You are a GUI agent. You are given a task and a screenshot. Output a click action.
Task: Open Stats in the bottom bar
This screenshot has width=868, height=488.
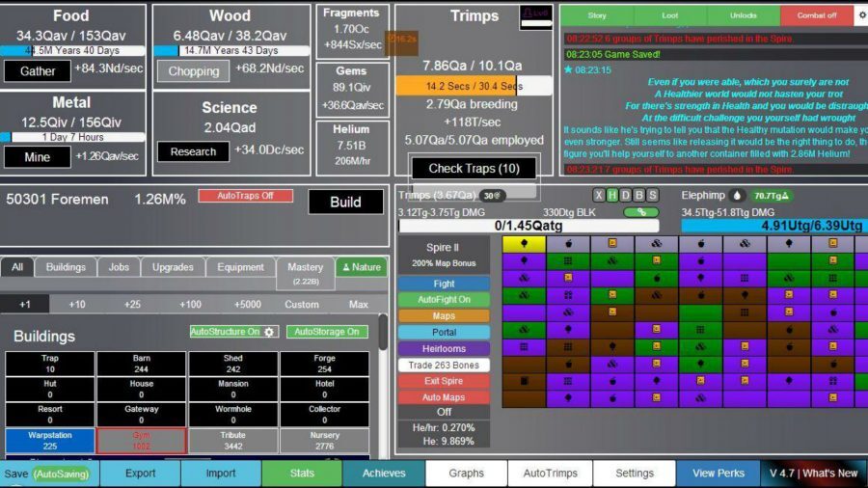[302, 474]
